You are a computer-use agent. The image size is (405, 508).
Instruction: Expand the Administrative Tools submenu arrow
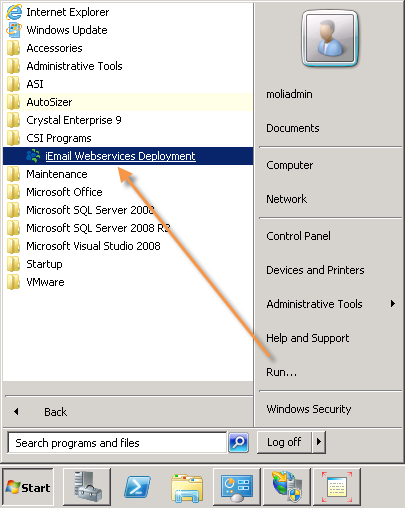coord(393,304)
